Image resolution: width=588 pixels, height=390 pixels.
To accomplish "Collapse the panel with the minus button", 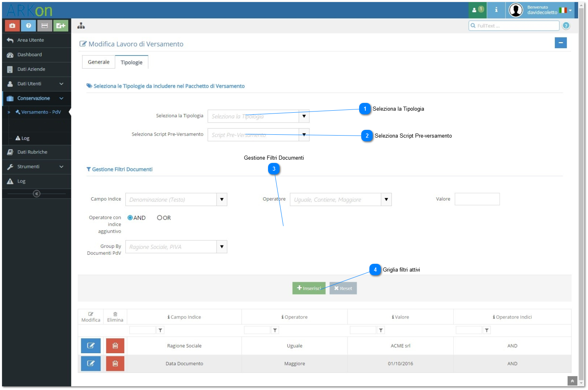I will click(561, 42).
